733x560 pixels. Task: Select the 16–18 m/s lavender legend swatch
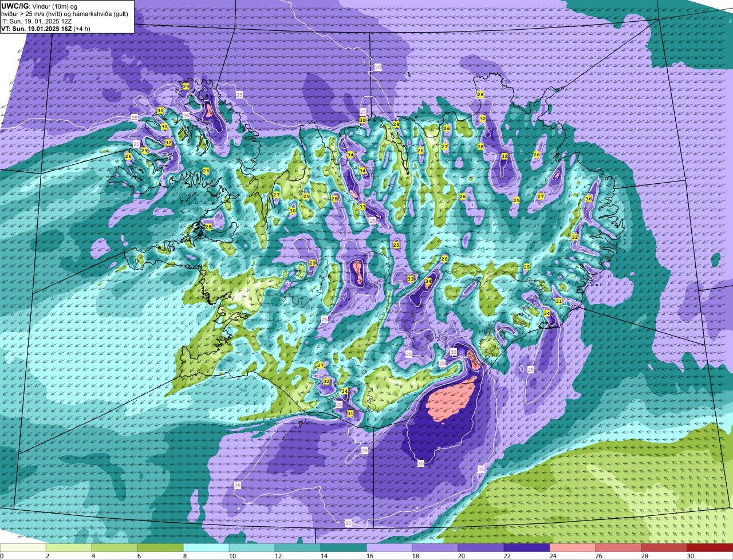389,547
